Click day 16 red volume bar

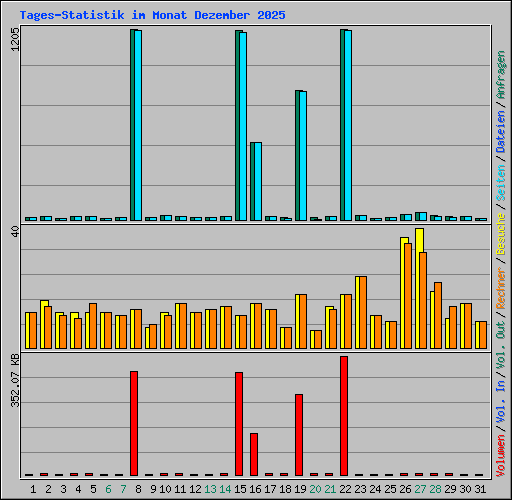[x=254, y=454]
